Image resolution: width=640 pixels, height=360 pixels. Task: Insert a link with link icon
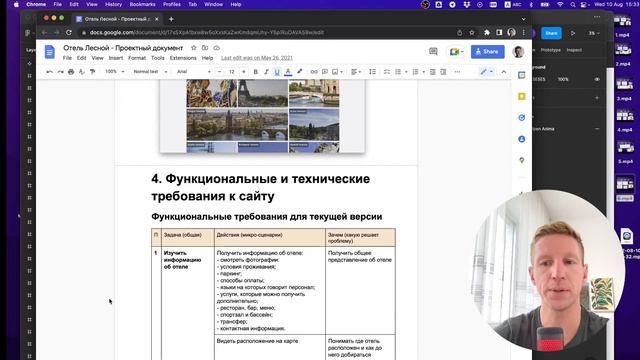(x=314, y=72)
